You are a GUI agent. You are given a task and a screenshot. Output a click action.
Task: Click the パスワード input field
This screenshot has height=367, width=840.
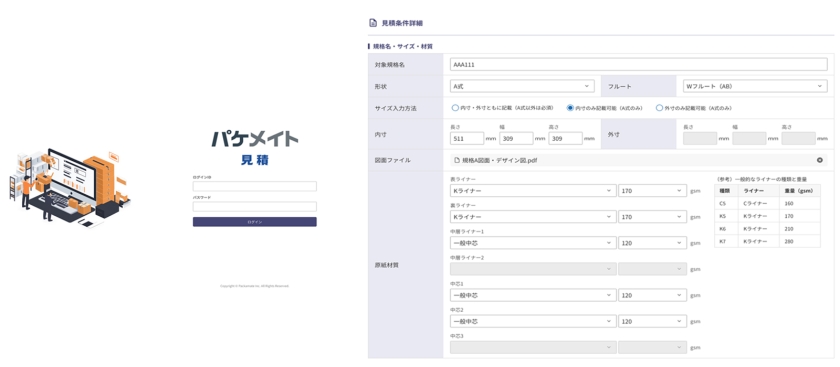[x=254, y=207]
